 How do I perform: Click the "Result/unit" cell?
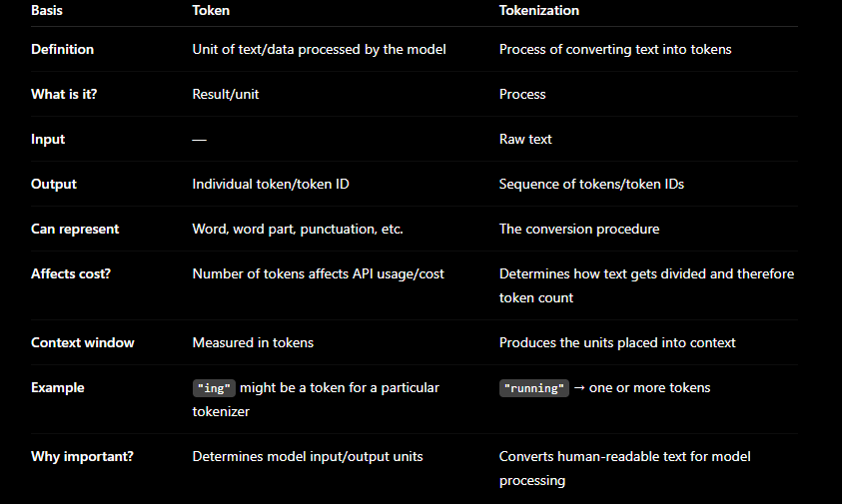(226, 95)
